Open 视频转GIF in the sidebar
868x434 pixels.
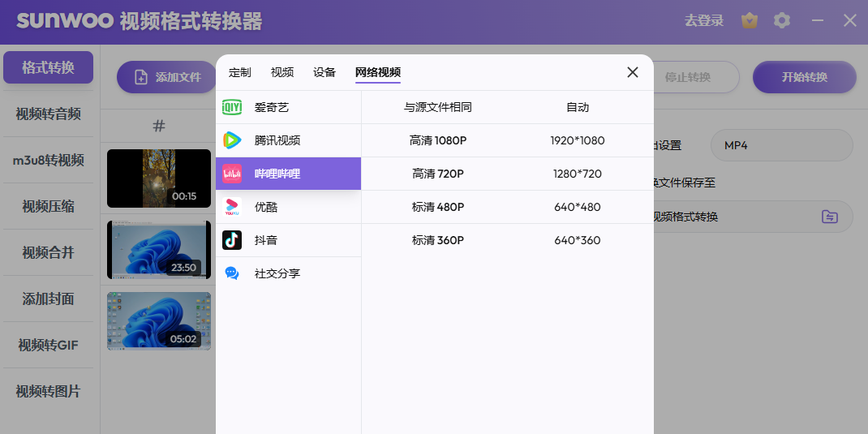tap(49, 346)
